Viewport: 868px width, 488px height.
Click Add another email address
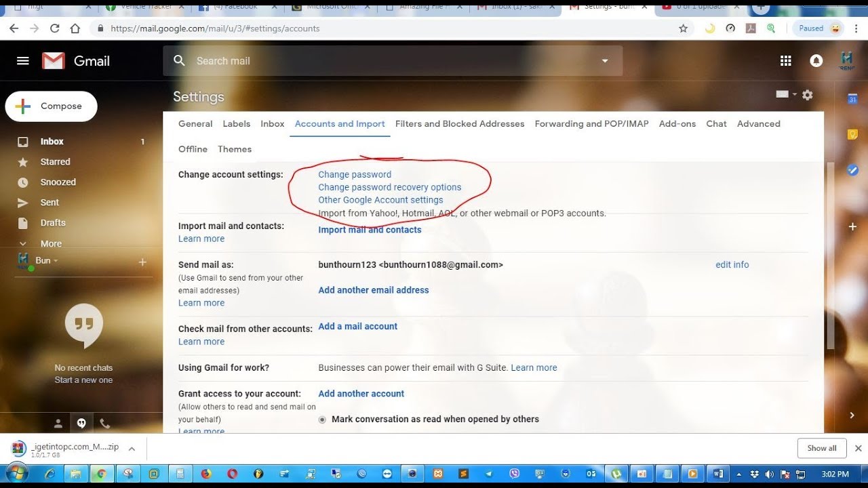pos(374,290)
